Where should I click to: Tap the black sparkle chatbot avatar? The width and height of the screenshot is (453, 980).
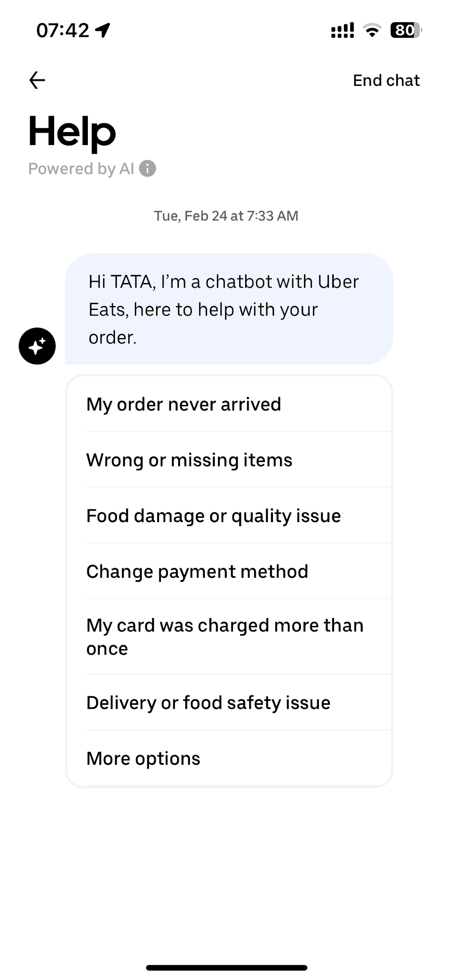(x=37, y=346)
